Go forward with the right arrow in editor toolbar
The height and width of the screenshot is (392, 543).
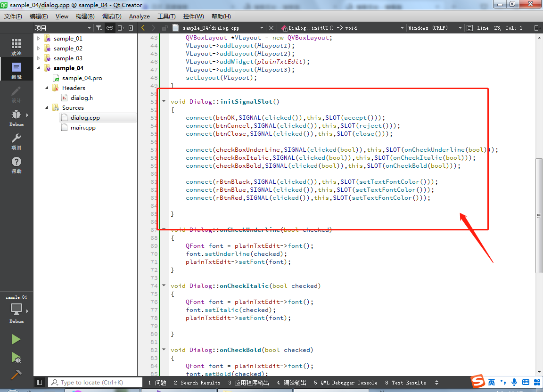click(154, 28)
